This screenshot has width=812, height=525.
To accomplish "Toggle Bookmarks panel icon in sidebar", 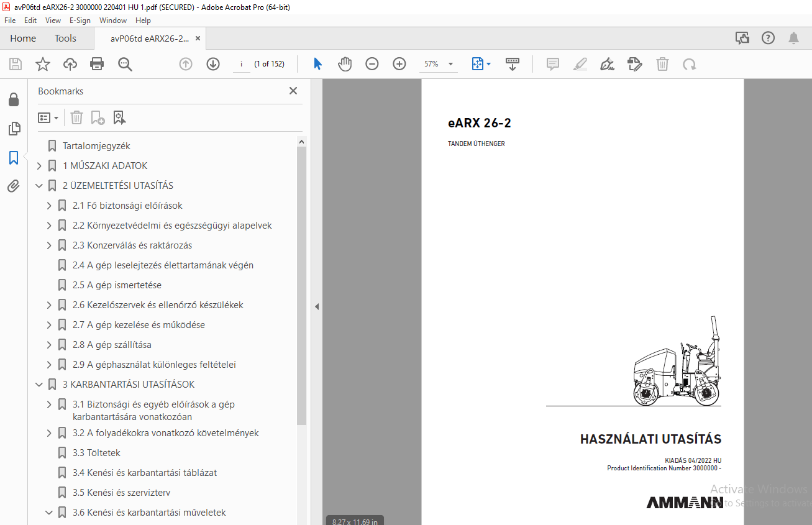I will click(x=14, y=158).
